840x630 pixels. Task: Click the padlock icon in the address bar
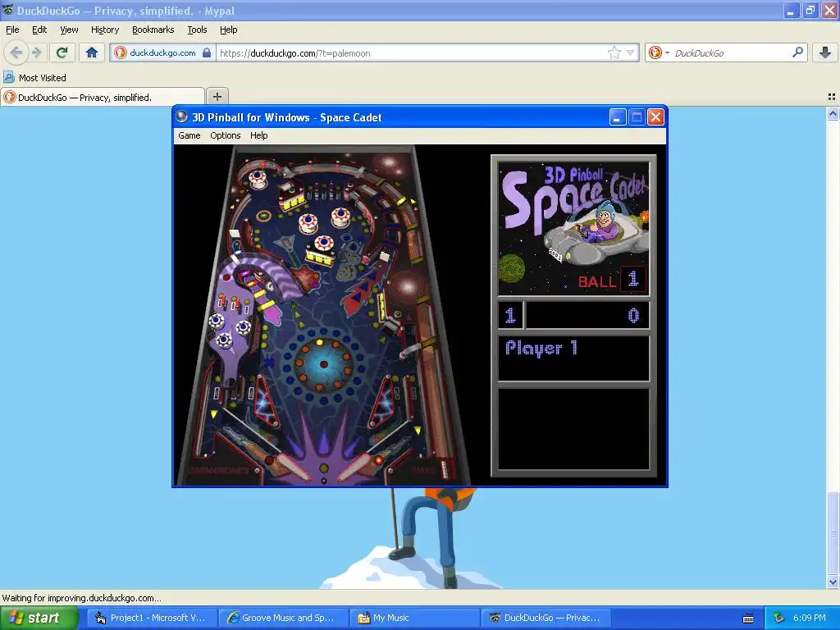tap(206, 52)
